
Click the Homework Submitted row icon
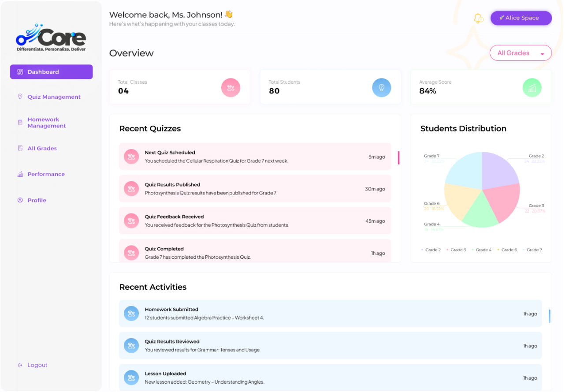(131, 314)
